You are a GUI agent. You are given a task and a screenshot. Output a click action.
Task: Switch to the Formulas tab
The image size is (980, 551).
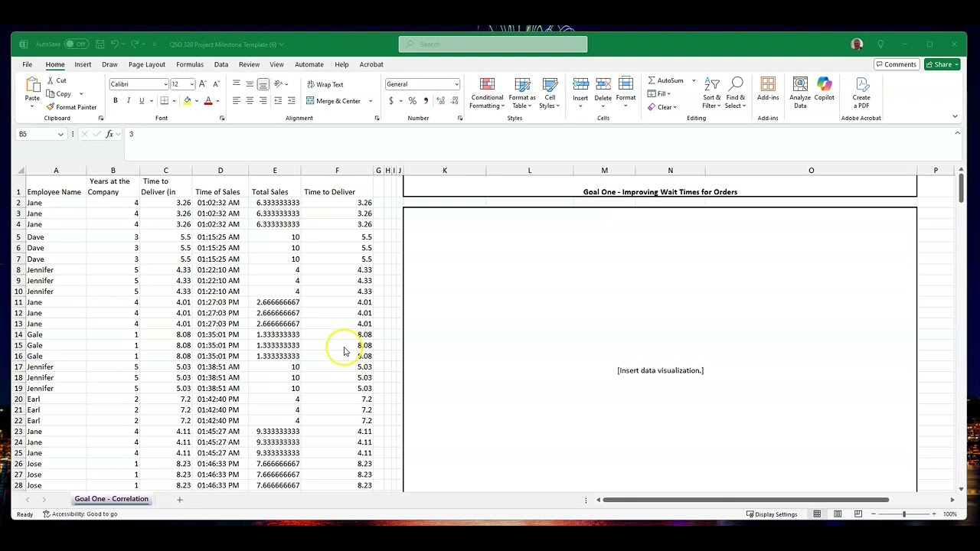coord(190,64)
